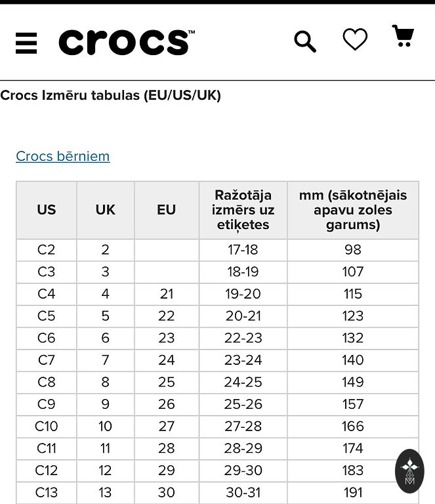Viewport: 435px width, 504px height.
Task: Click the 22-23 label size cell
Action: pos(243,338)
